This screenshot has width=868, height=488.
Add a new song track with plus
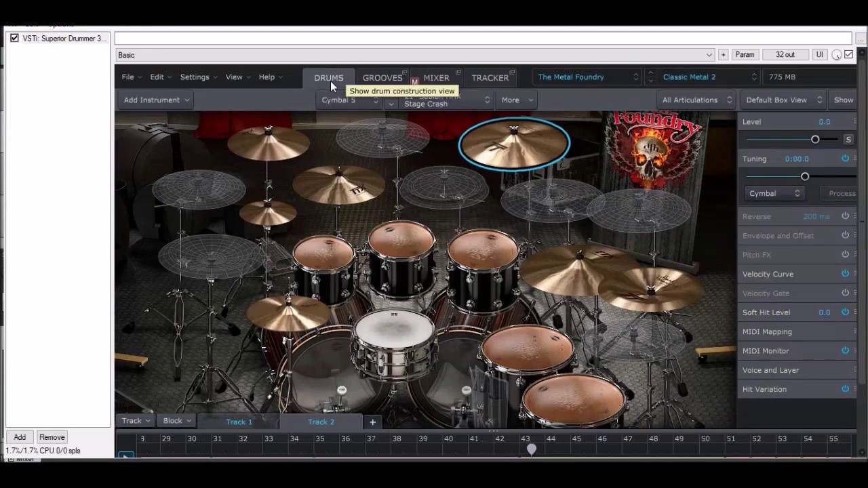click(x=372, y=422)
